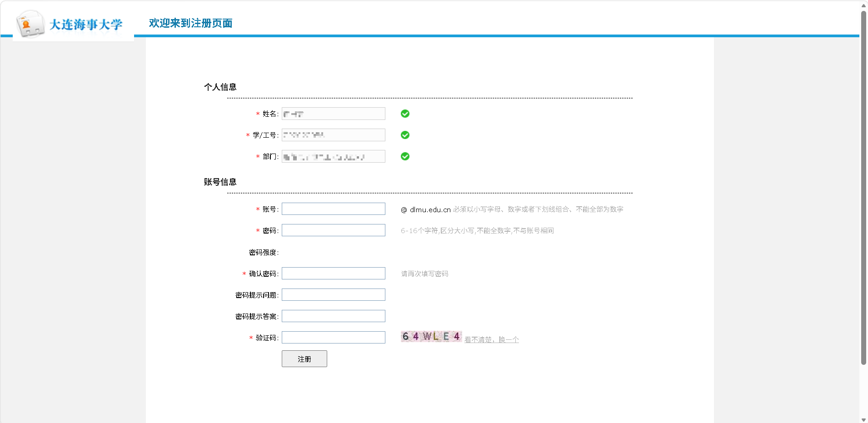The height and width of the screenshot is (423, 868).
Task: Click the 验证码 captcha input box
Action: click(333, 338)
